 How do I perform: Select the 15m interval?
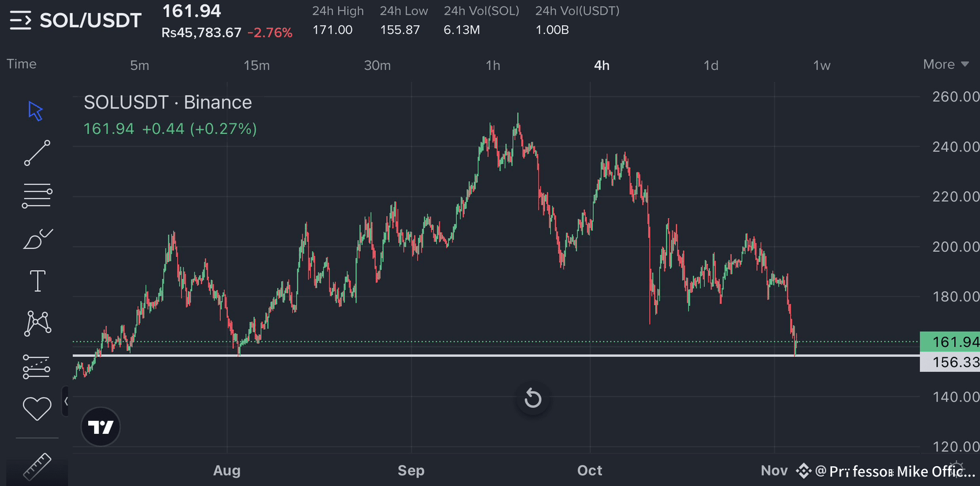257,65
